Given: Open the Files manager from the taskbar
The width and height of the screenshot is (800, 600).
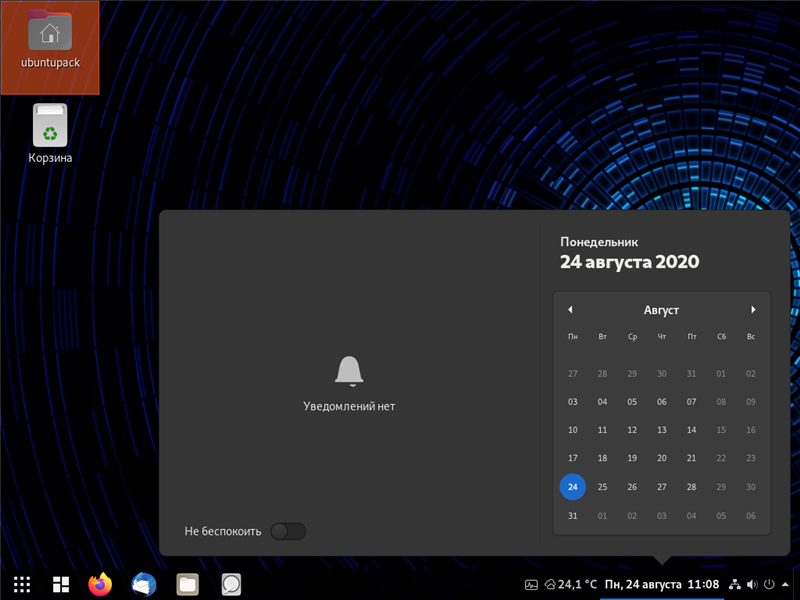Looking at the screenshot, I should tap(187, 584).
